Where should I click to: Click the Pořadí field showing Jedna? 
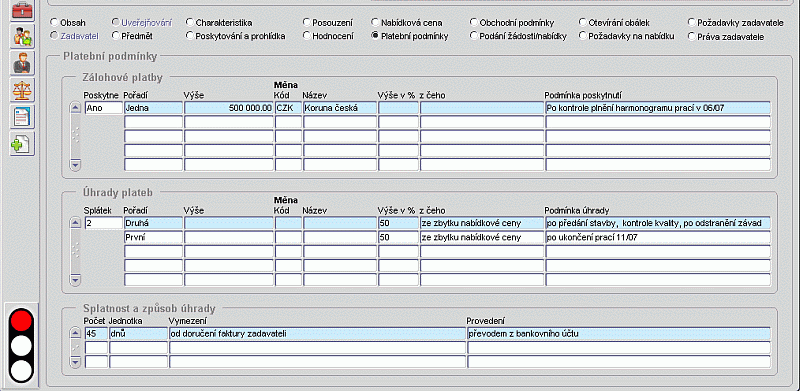(x=153, y=108)
